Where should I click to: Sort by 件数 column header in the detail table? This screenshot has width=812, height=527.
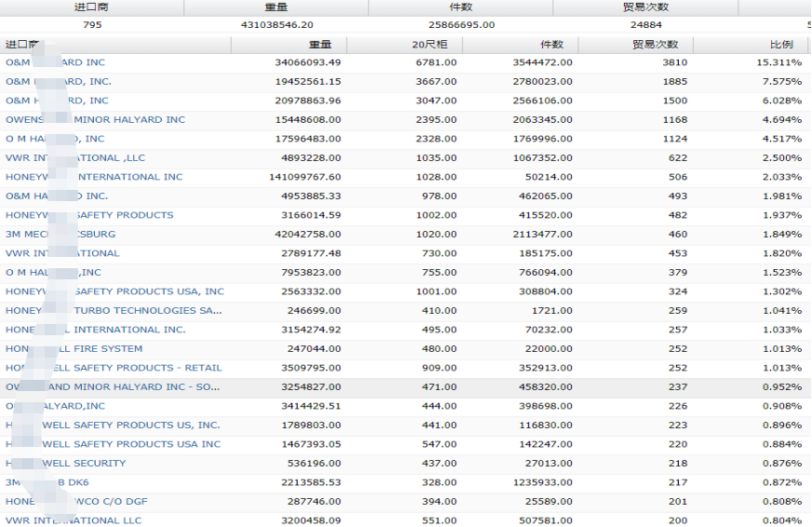[551, 45]
